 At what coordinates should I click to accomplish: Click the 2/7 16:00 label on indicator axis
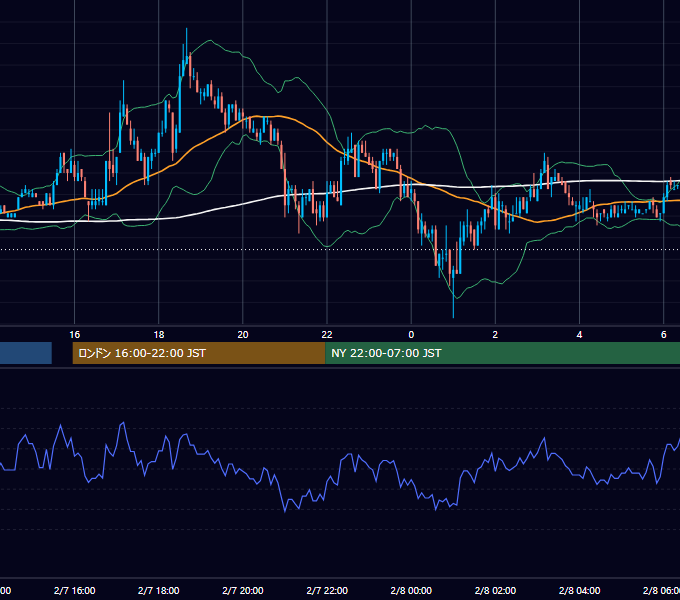[75, 590]
